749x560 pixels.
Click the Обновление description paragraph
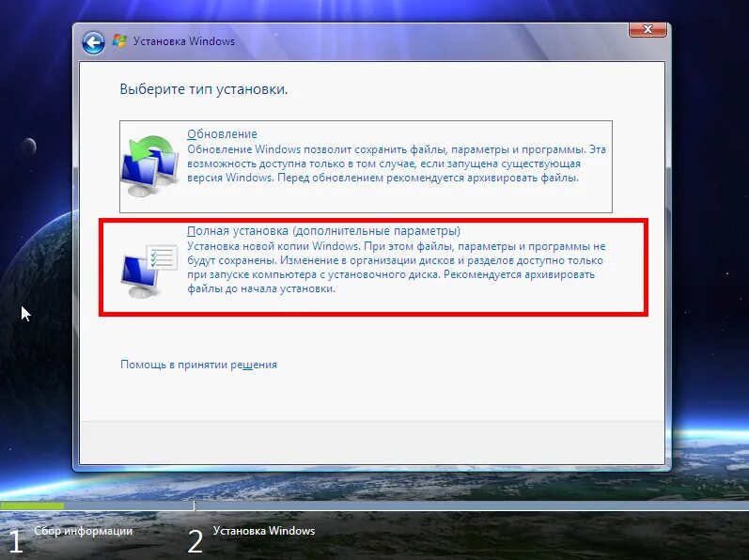point(397,163)
